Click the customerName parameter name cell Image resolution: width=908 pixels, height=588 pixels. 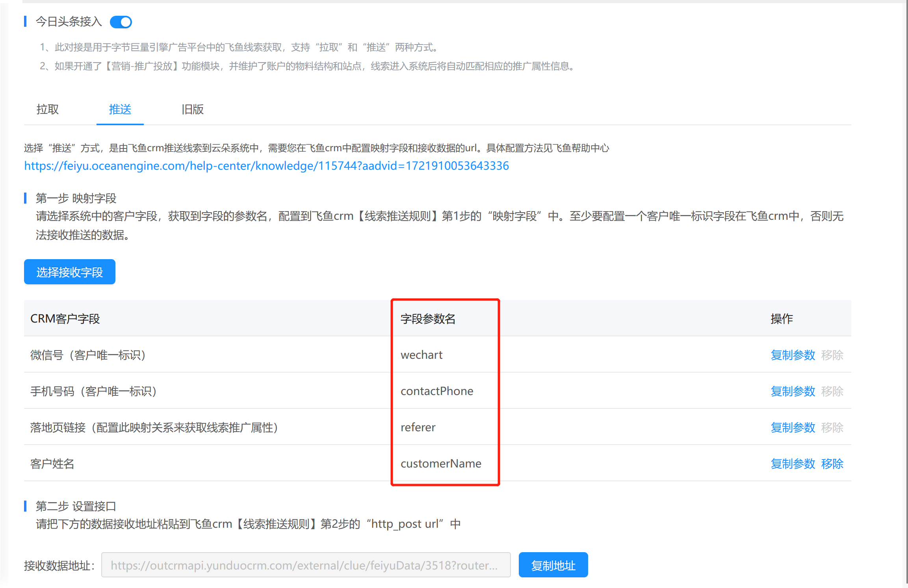pyautogui.click(x=441, y=464)
